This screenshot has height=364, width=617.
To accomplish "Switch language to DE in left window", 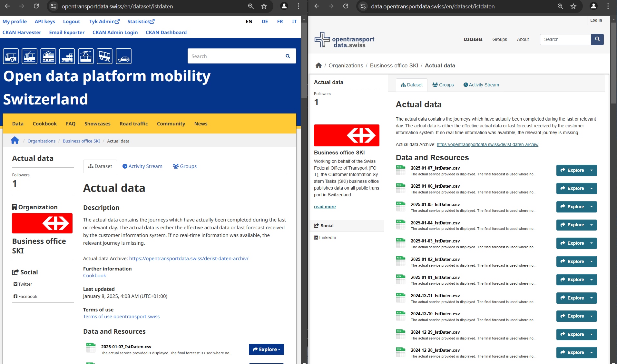I will pyautogui.click(x=265, y=21).
